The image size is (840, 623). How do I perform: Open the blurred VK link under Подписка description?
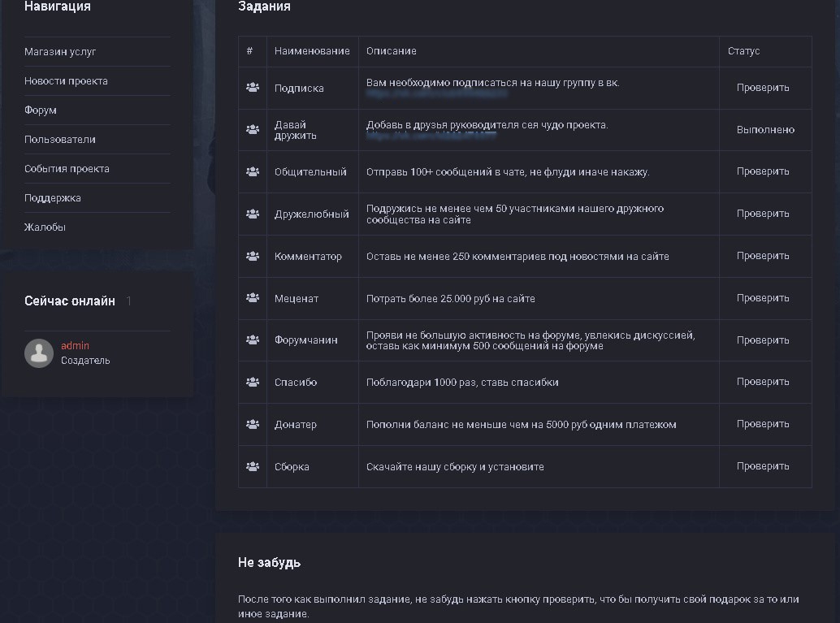[x=437, y=93]
